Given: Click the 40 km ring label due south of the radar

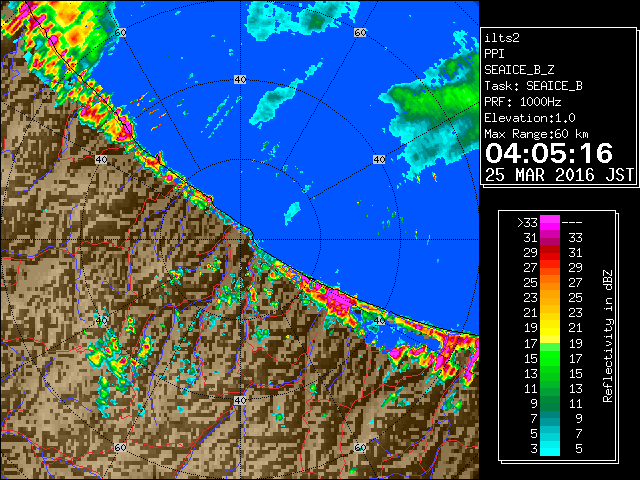Looking at the screenshot, I should (240, 400).
